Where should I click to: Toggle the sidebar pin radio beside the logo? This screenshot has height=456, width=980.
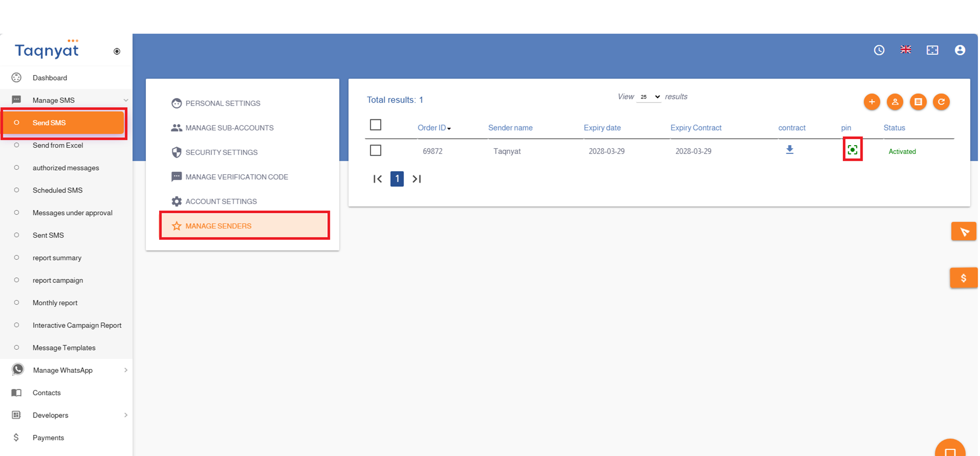[x=117, y=51]
